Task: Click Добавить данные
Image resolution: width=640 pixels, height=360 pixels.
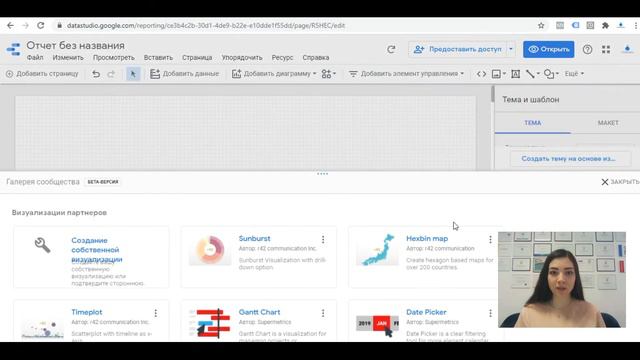Action: 184,74
